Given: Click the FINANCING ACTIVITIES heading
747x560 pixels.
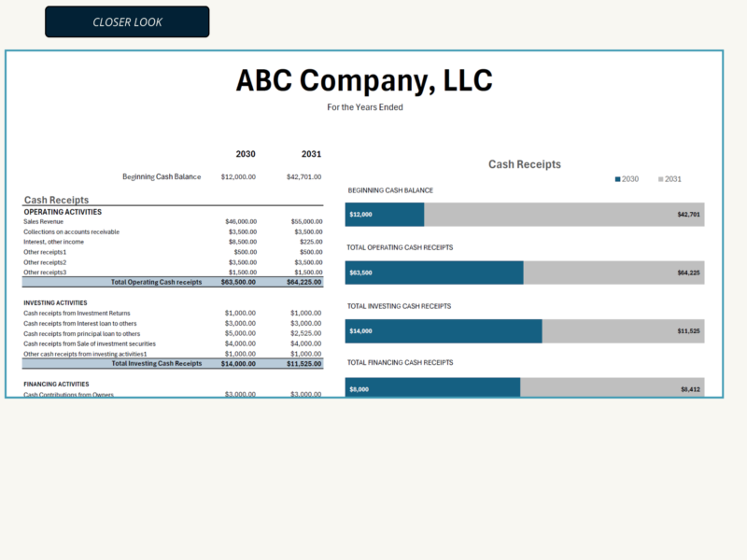Looking at the screenshot, I should click(x=56, y=385).
